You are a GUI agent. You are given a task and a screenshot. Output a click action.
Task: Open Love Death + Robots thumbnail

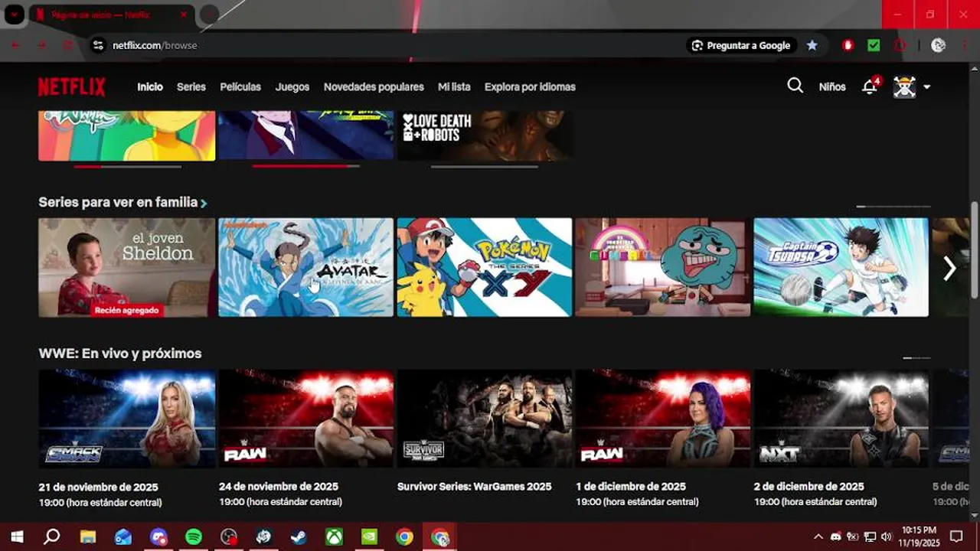[x=484, y=135]
